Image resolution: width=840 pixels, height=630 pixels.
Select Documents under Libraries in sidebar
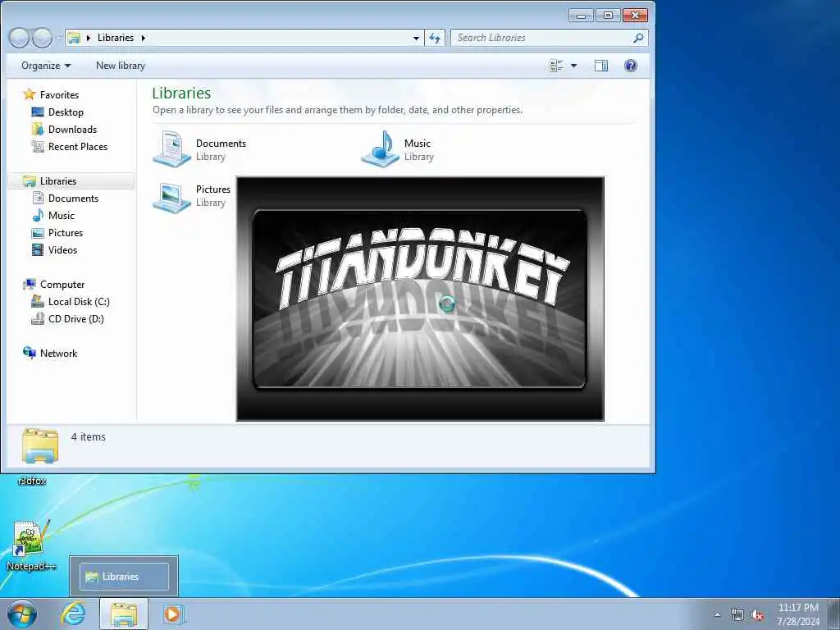(73, 199)
